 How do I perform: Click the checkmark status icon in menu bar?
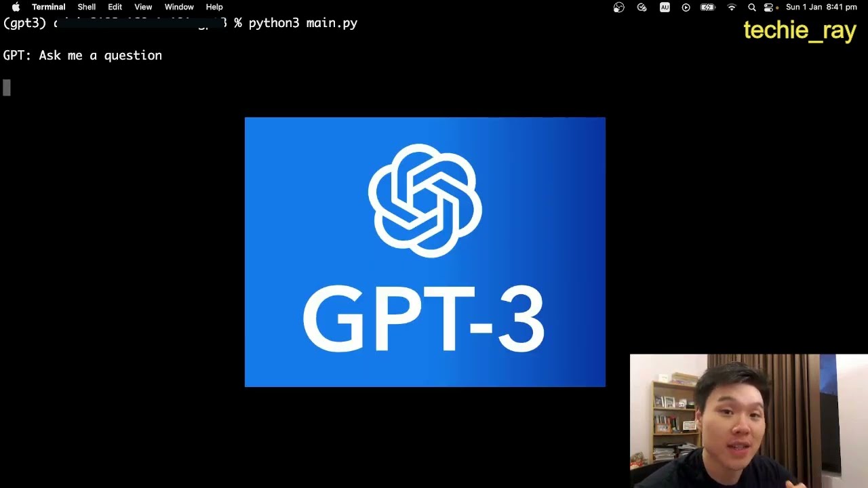tap(642, 7)
